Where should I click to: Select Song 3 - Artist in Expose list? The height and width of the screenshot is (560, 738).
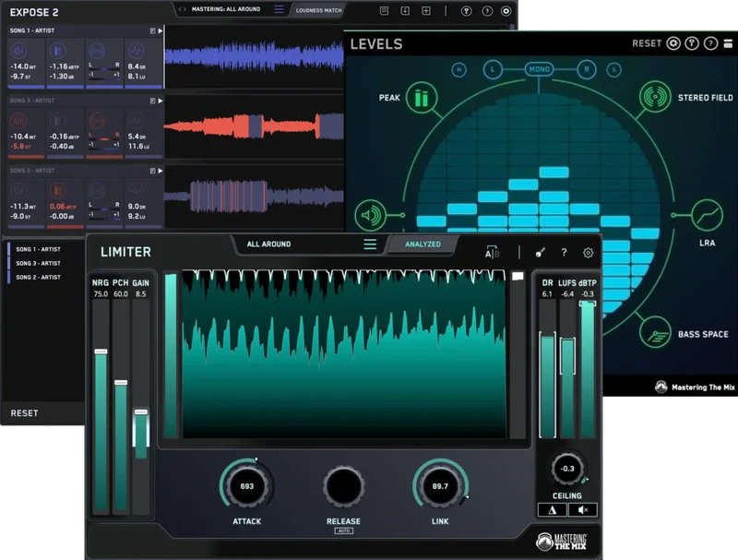point(38,264)
